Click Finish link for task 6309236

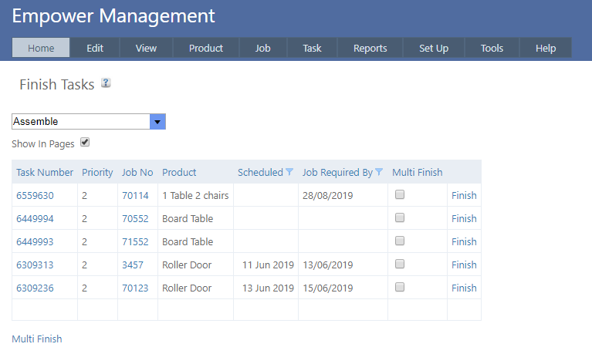click(x=464, y=288)
